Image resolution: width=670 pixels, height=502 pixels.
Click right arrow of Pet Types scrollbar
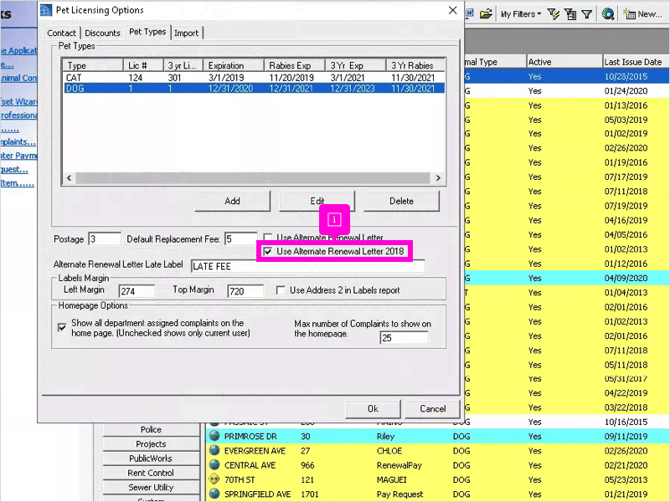coord(438,178)
